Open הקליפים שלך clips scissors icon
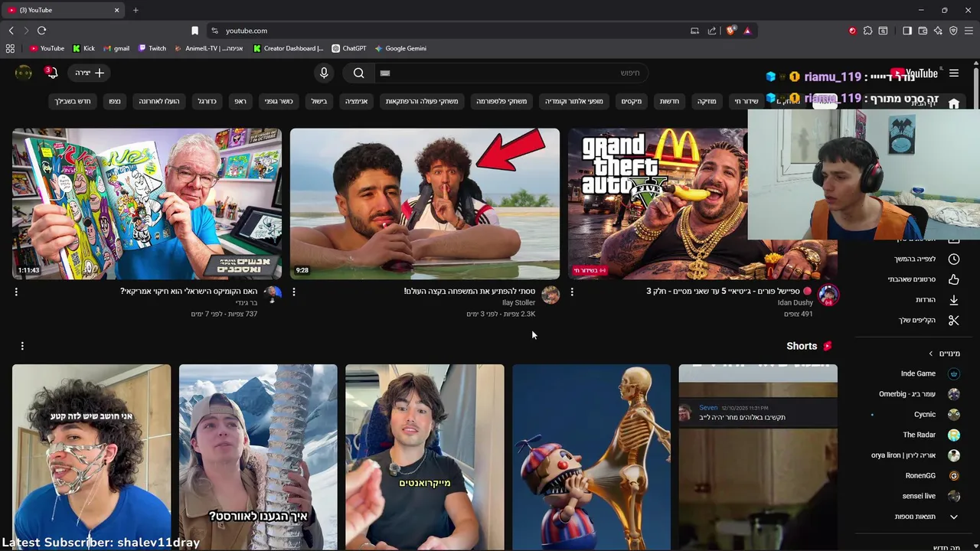 coord(954,320)
